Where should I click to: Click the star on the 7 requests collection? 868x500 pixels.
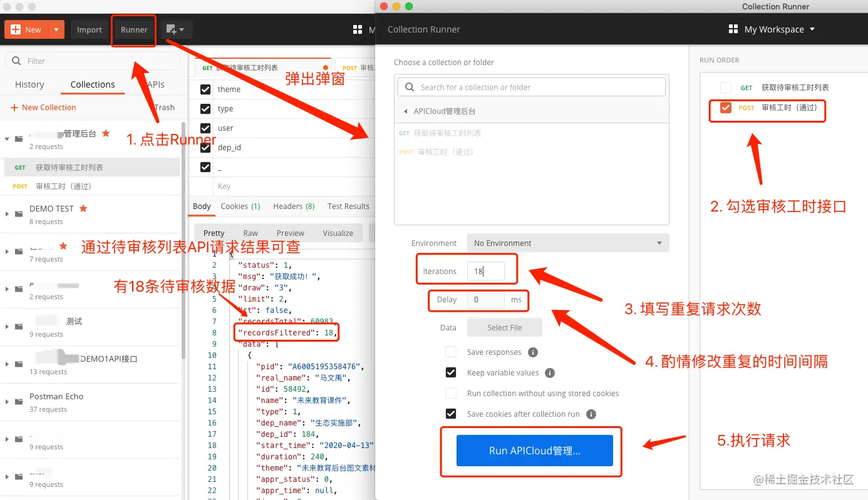[x=63, y=246]
